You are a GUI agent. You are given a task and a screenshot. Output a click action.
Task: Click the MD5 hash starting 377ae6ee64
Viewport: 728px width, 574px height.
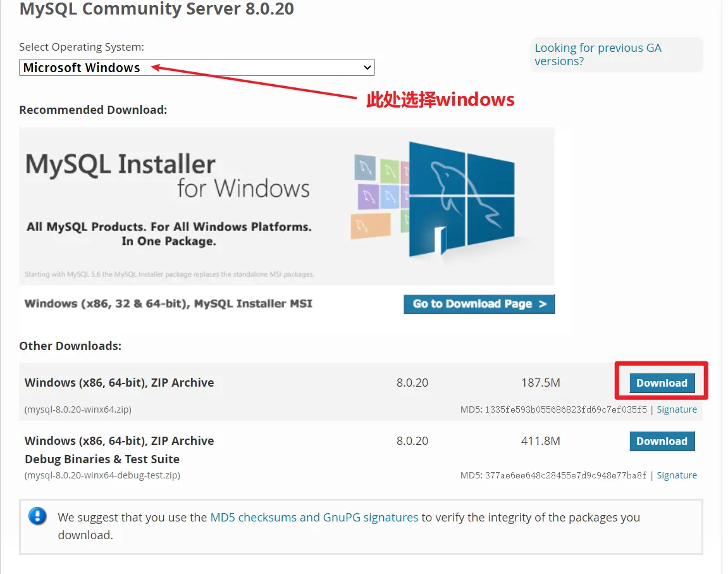point(565,475)
